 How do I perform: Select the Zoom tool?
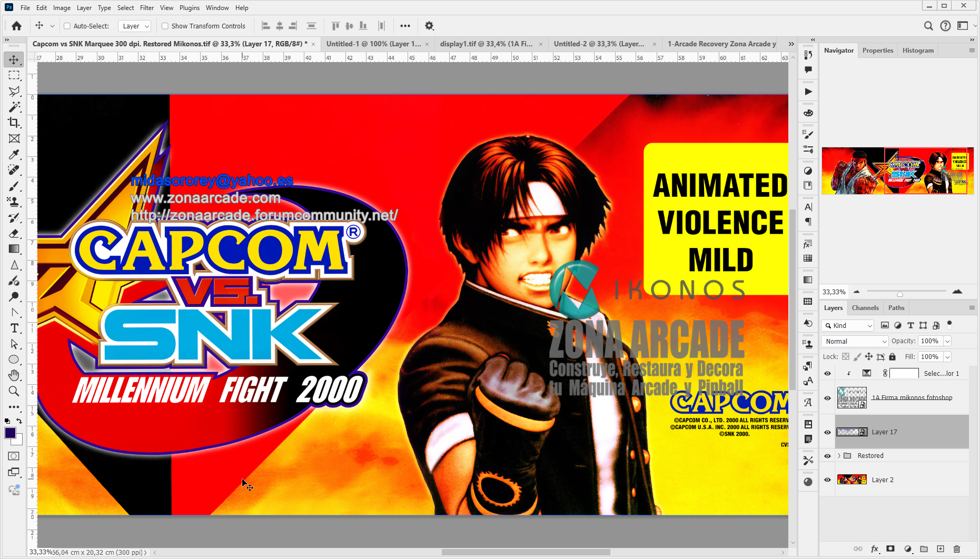(x=14, y=391)
